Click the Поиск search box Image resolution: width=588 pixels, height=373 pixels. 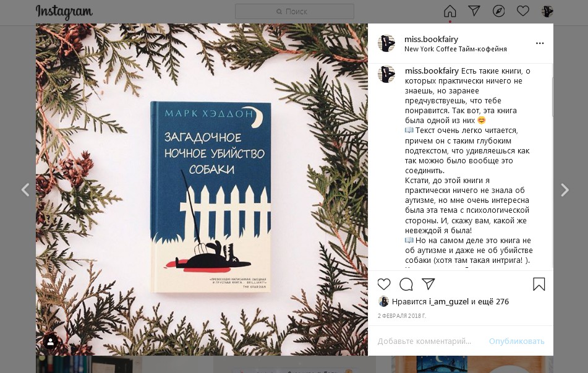tap(294, 11)
